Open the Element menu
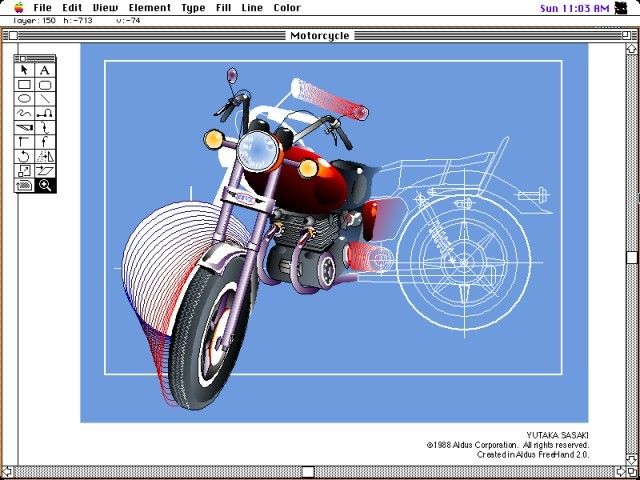640x480 pixels. pyautogui.click(x=151, y=8)
